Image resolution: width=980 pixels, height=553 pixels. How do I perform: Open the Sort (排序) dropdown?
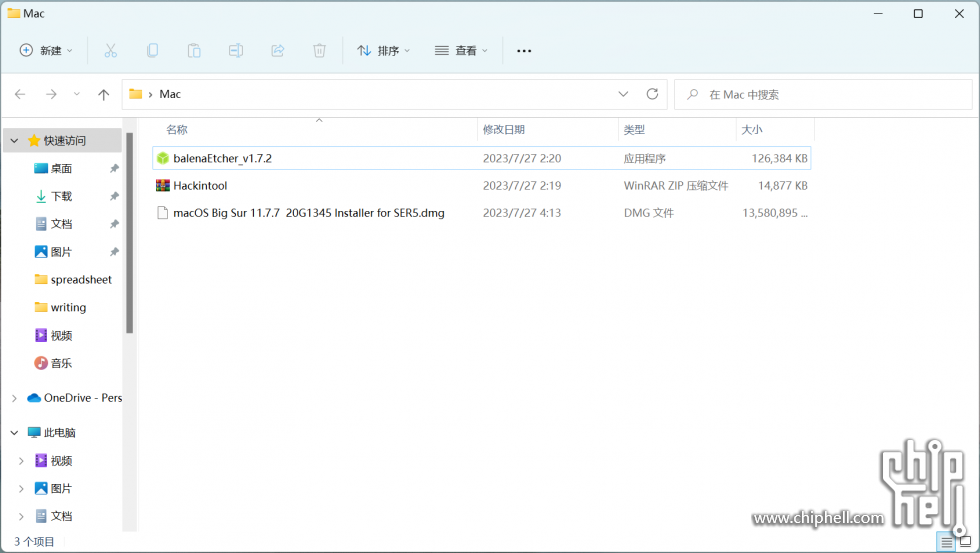click(383, 51)
